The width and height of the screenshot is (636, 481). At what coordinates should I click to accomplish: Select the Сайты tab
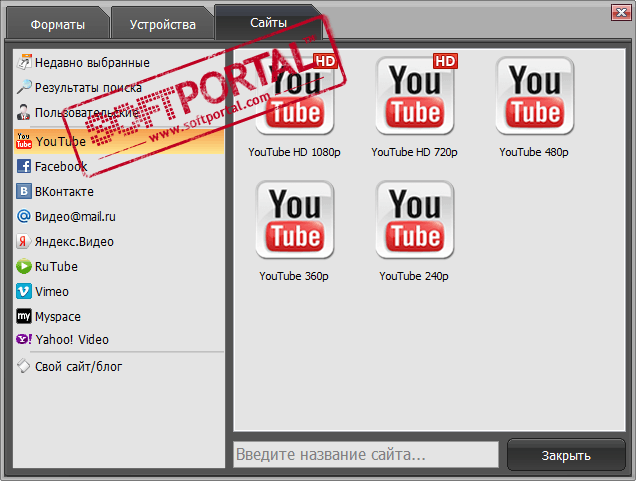coord(269,23)
